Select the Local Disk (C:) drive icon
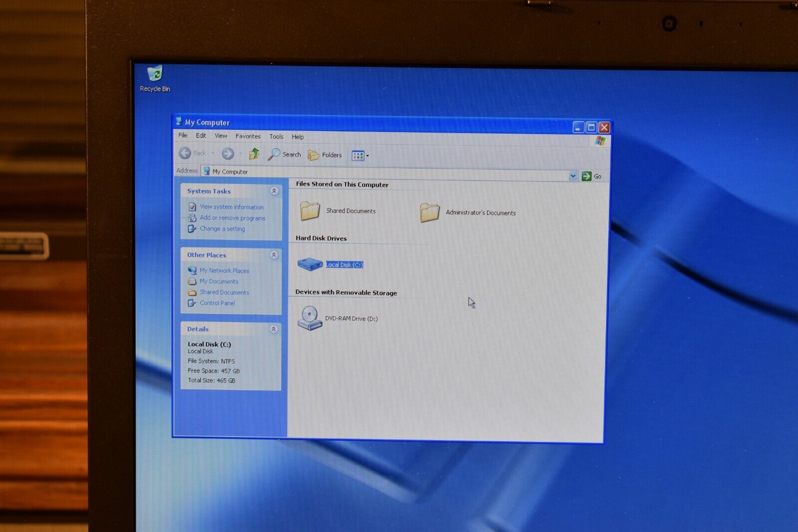 click(x=310, y=264)
